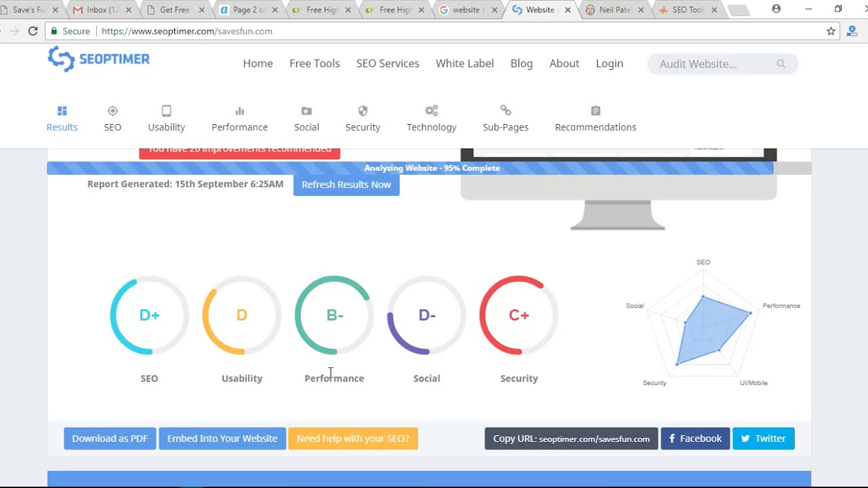
Task: Click the monitor website preview image
Action: [618, 189]
